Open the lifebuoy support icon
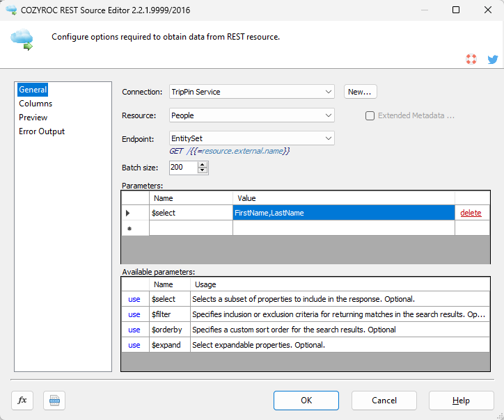Viewport: 504px width, 420px height. [471, 59]
